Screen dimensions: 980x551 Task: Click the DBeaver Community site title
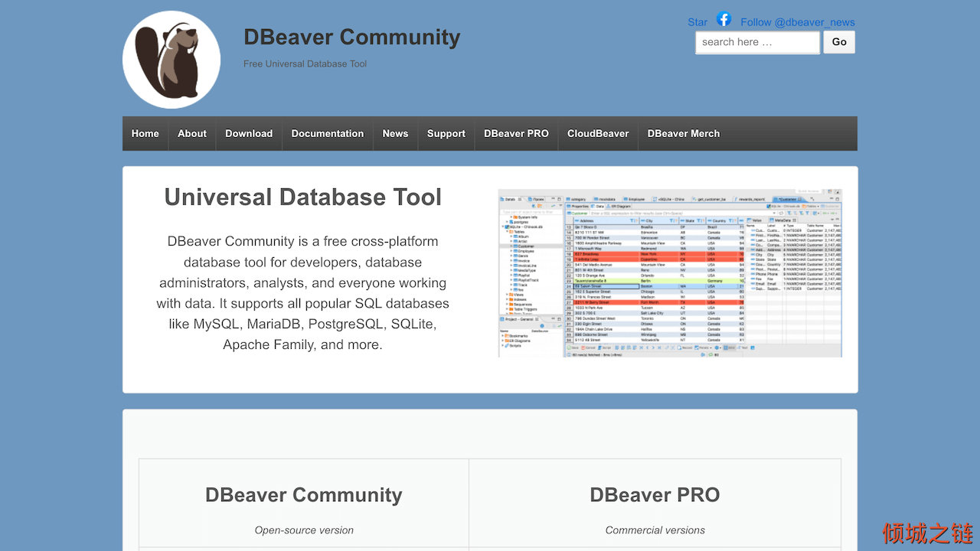pyautogui.click(x=352, y=37)
